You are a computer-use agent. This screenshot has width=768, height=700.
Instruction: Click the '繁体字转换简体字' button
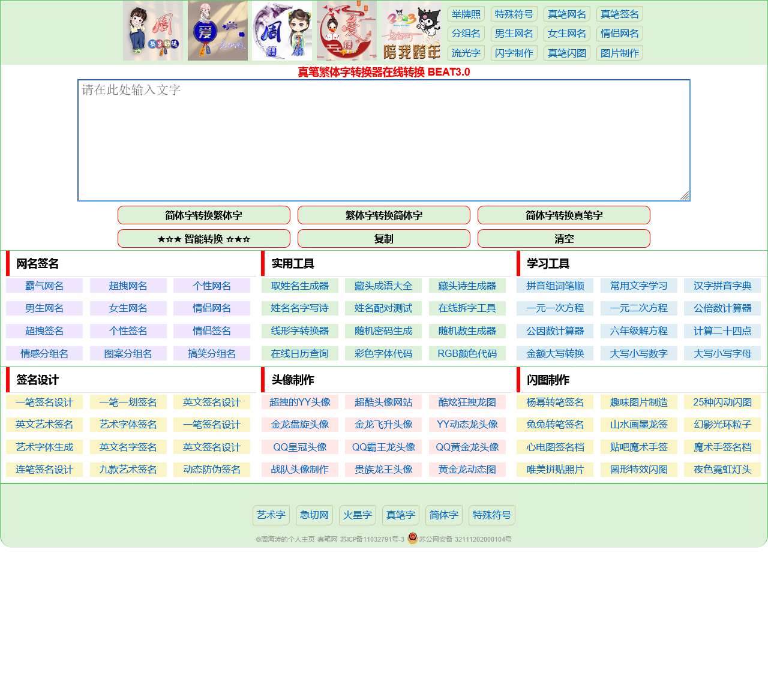(384, 215)
